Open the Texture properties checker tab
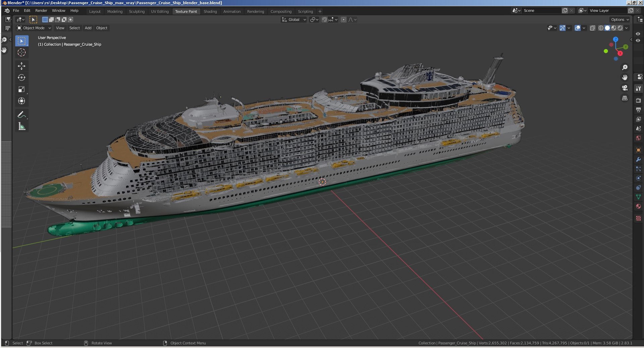This screenshot has width=644, height=348. click(638, 218)
